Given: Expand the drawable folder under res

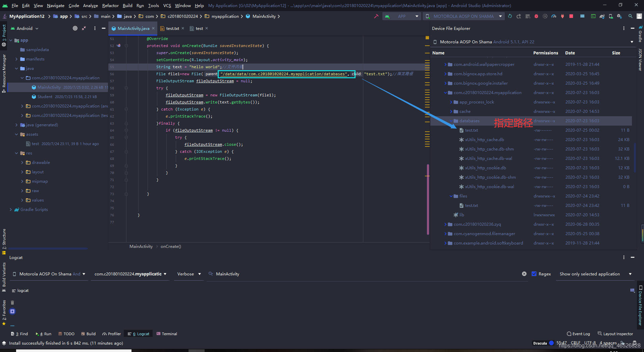Looking at the screenshot, I should tap(22, 163).
